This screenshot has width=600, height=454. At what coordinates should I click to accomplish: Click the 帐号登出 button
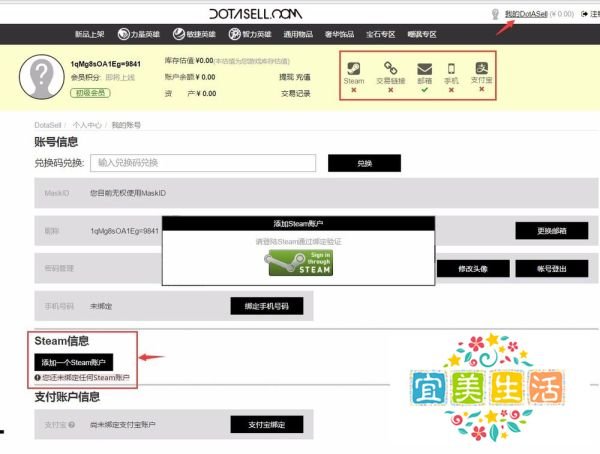[x=551, y=269]
